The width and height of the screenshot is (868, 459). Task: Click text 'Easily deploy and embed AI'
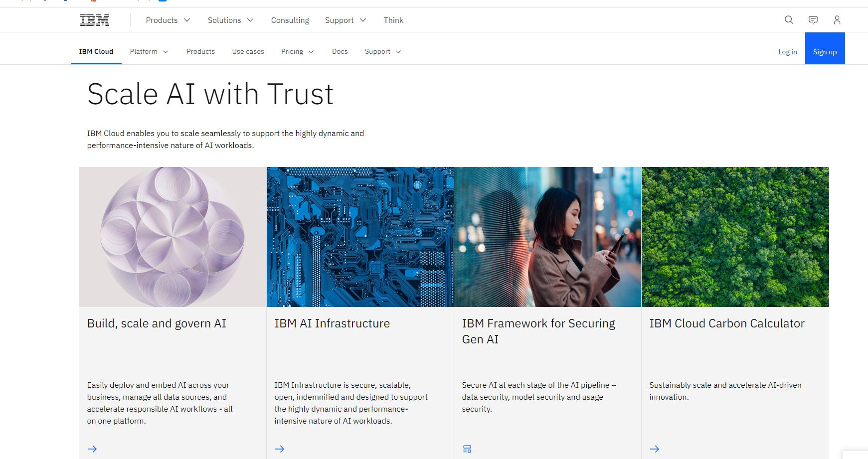(137, 385)
